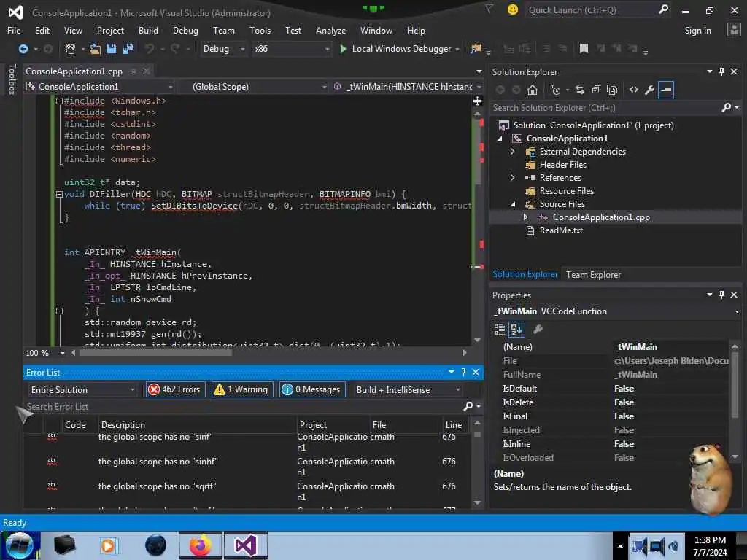Toggle Alphabetical sort in Properties panel
Screen dimensions: 747x560
click(x=516, y=329)
